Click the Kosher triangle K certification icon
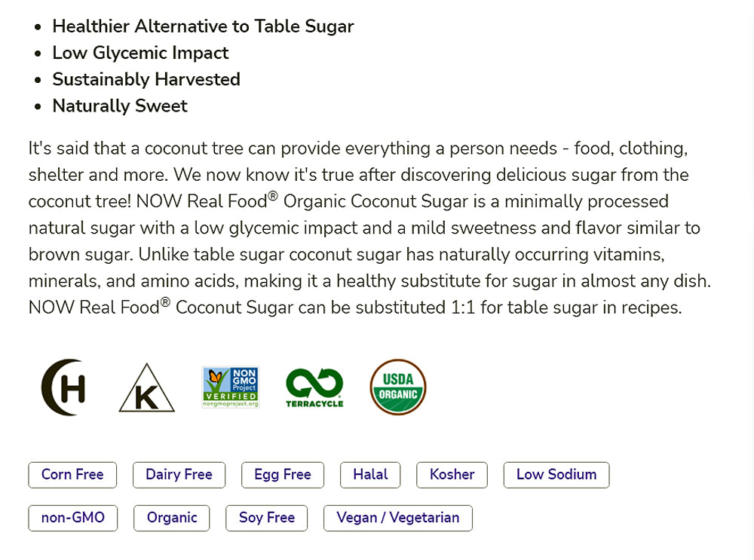This screenshot has height=560, width=754. (146, 388)
